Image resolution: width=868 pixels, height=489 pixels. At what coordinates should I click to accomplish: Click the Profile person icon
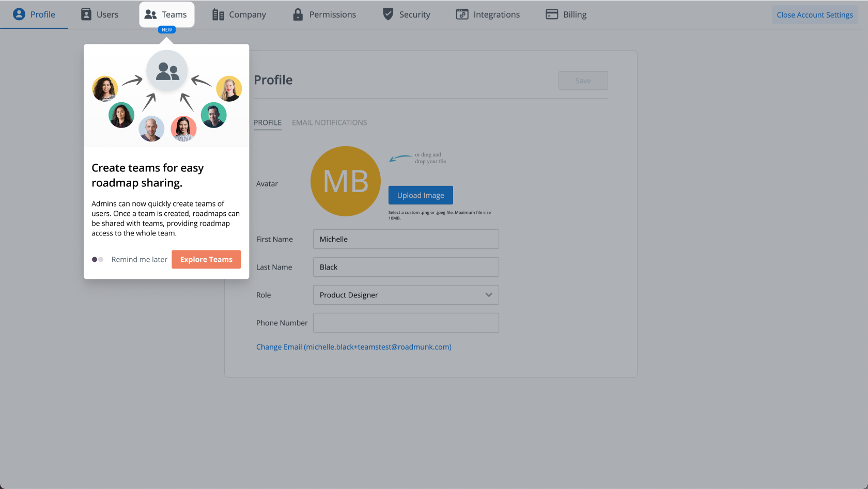tap(19, 14)
